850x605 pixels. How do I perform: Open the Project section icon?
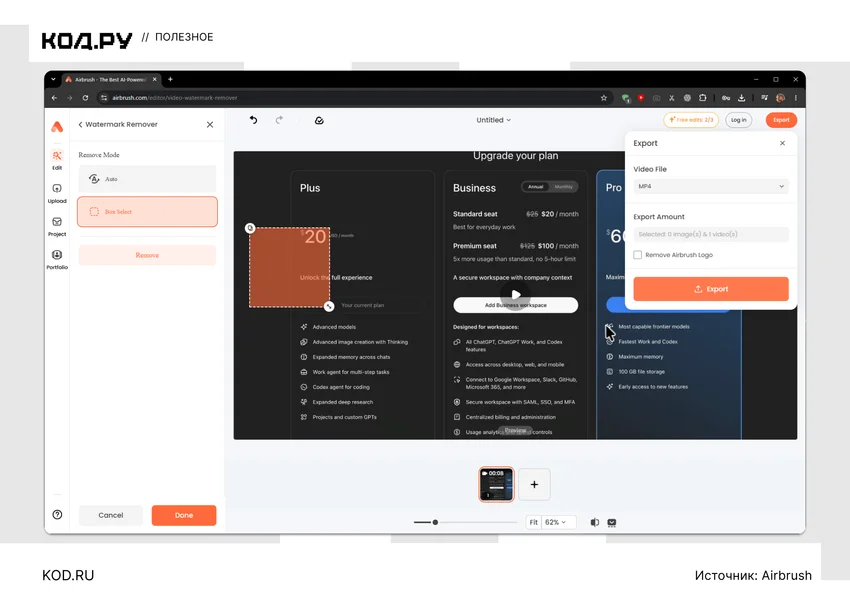tap(57, 226)
